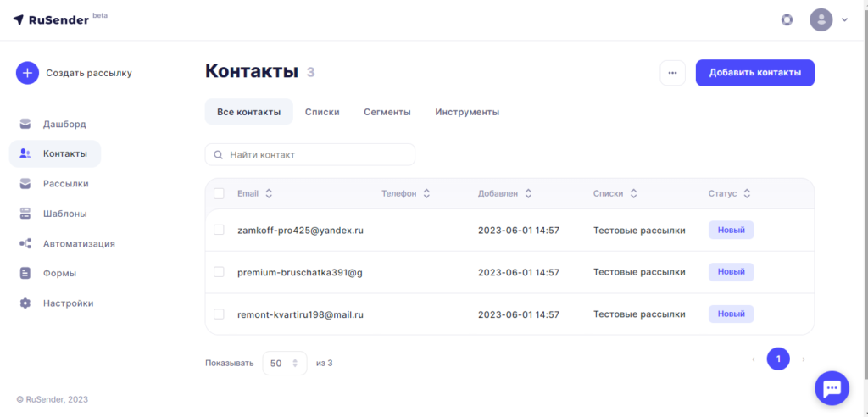The height and width of the screenshot is (417, 868).
Task: Click the plus icon for Создать рассылку
Action: (27, 73)
